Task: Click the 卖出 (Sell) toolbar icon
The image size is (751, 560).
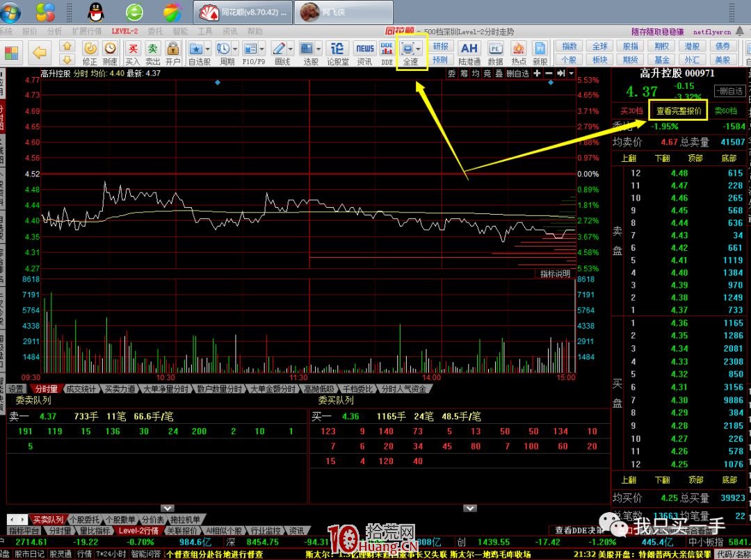Action: point(152,53)
